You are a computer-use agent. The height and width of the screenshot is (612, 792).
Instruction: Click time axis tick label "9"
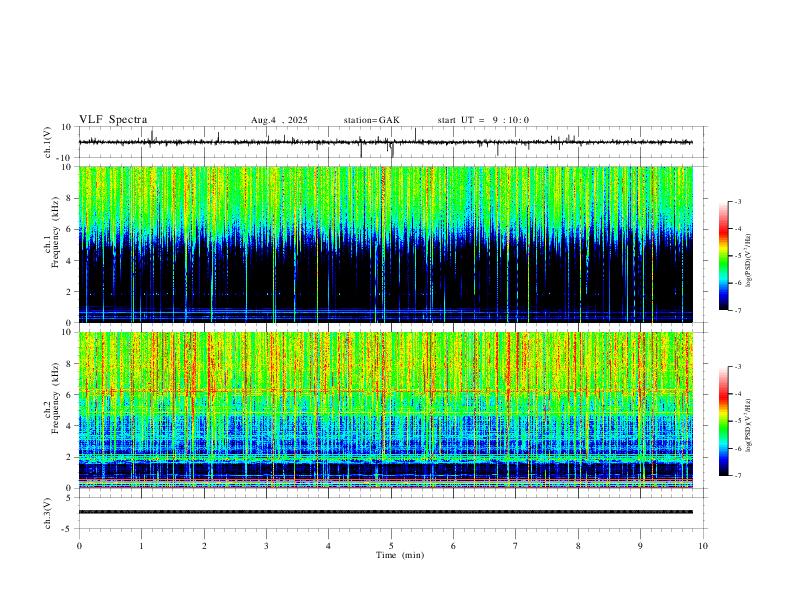640,546
